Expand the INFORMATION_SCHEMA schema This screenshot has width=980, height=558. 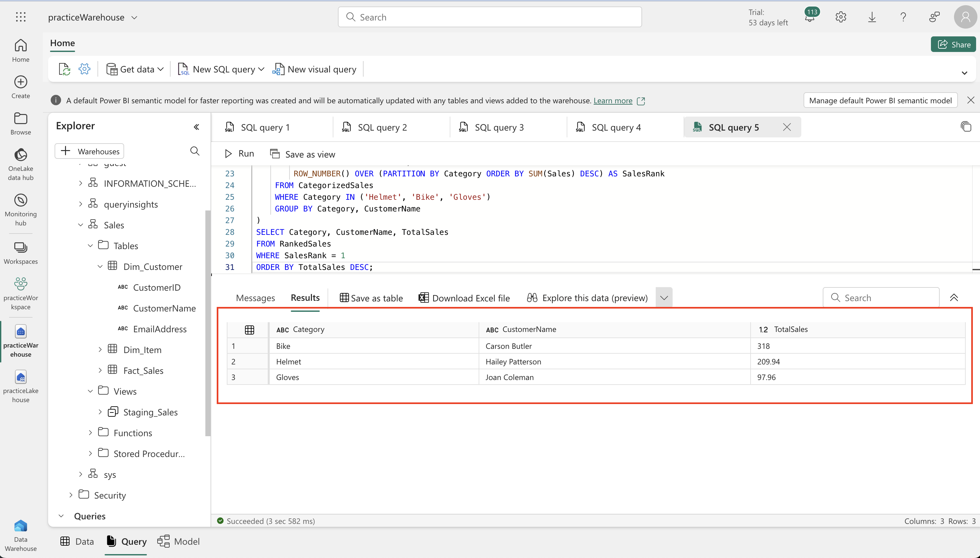coord(81,184)
